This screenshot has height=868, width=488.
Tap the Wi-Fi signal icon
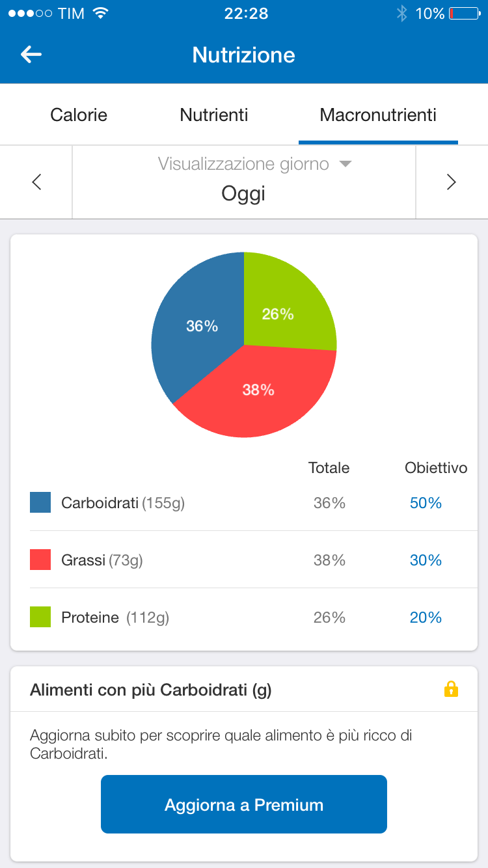click(x=100, y=14)
